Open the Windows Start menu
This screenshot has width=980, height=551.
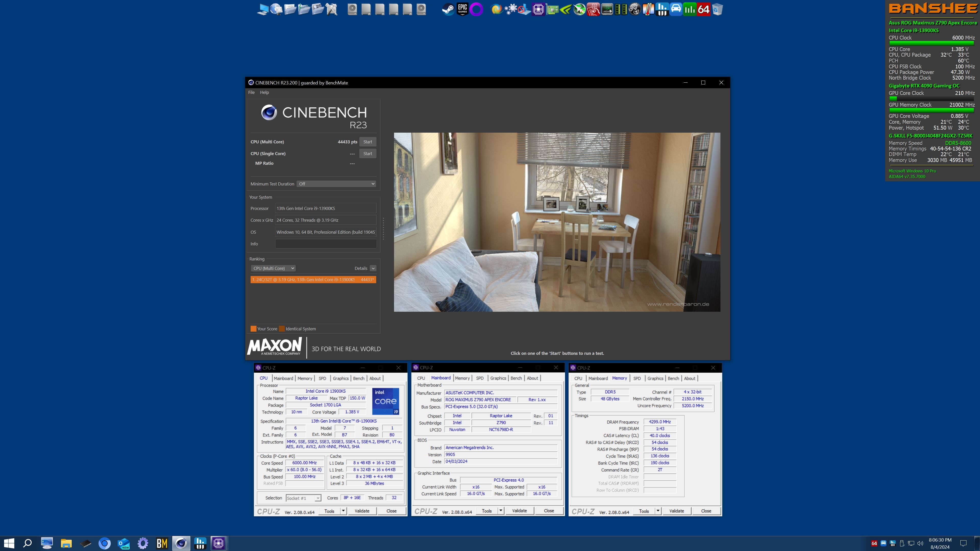[x=9, y=543]
